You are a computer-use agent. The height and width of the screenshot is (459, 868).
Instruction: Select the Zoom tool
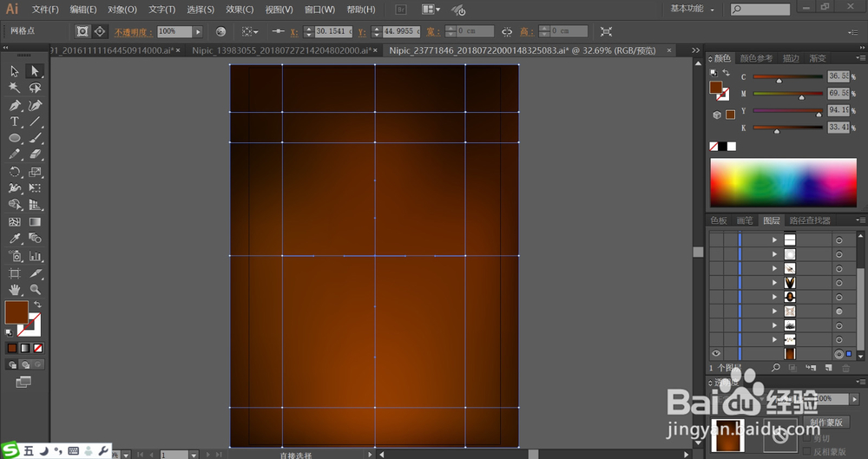(35, 289)
